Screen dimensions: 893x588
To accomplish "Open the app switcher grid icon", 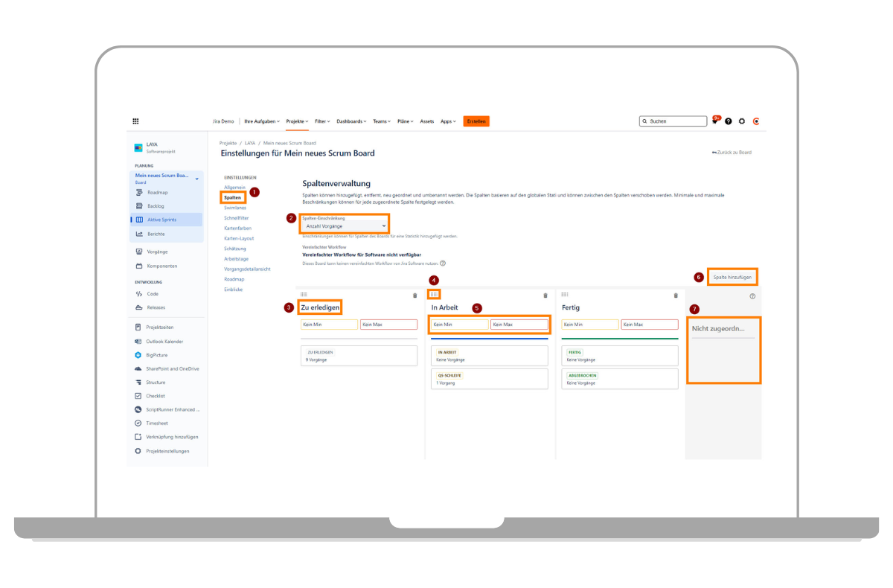I will (135, 121).
